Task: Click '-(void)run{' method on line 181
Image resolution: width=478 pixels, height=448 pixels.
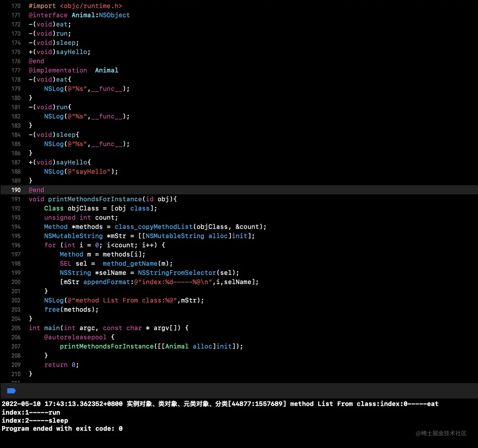Action: [50, 107]
